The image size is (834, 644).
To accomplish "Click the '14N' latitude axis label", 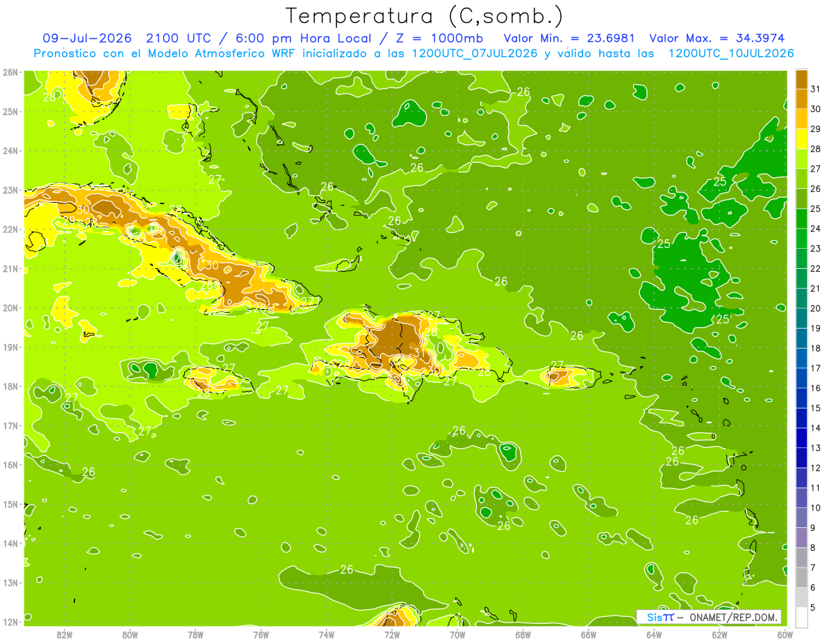I will (x=10, y=543).
